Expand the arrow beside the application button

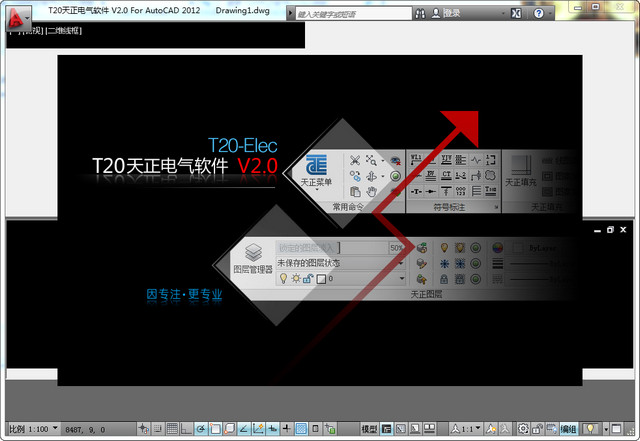tap(27, 18)
